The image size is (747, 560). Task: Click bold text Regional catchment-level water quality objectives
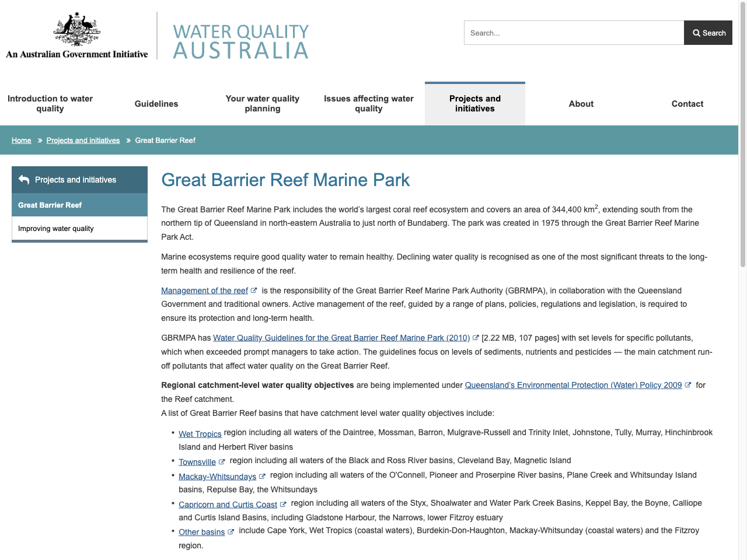(x=257, y=385)
